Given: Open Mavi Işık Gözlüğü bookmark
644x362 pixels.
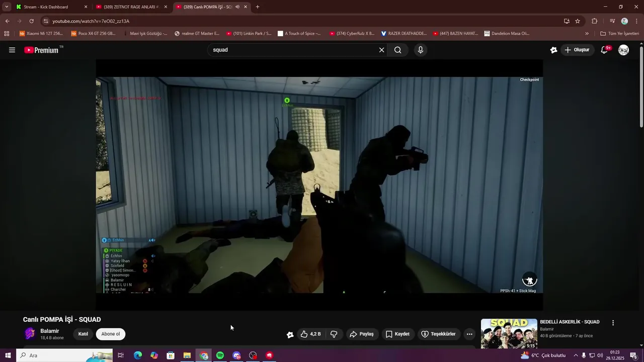Looking at the screenshot, I should tap(145, 34).
